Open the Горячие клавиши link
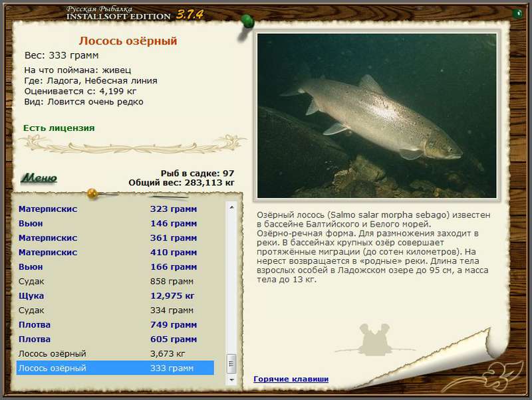This screenshot has width=532, height=400. click(291, 379)
